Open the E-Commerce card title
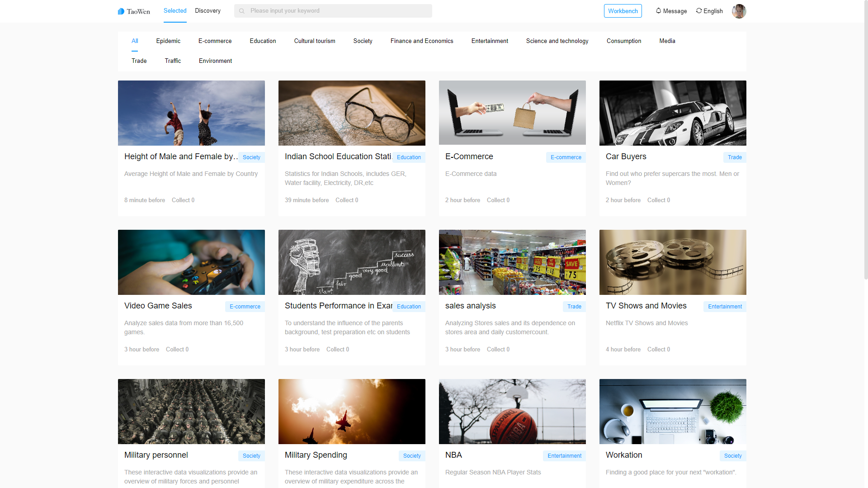The height and width of the screenshot is (488, 868). click(469, 156)
